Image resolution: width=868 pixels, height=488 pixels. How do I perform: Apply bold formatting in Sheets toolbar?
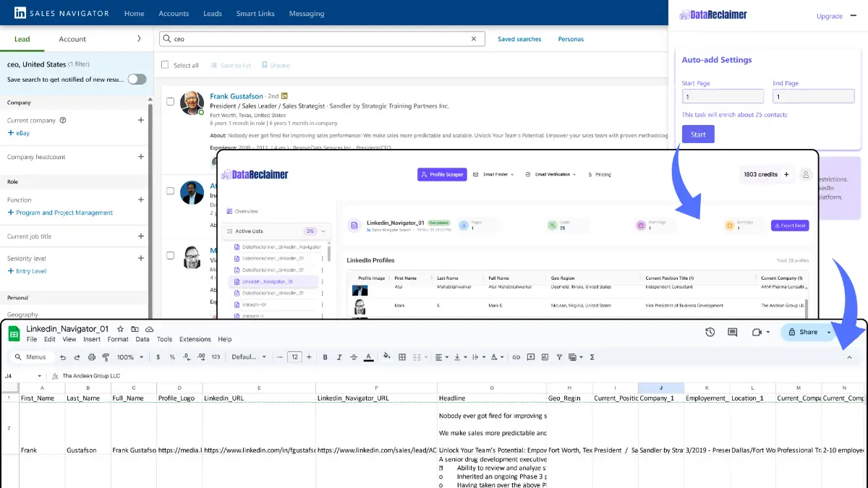(x=325, y=357)
